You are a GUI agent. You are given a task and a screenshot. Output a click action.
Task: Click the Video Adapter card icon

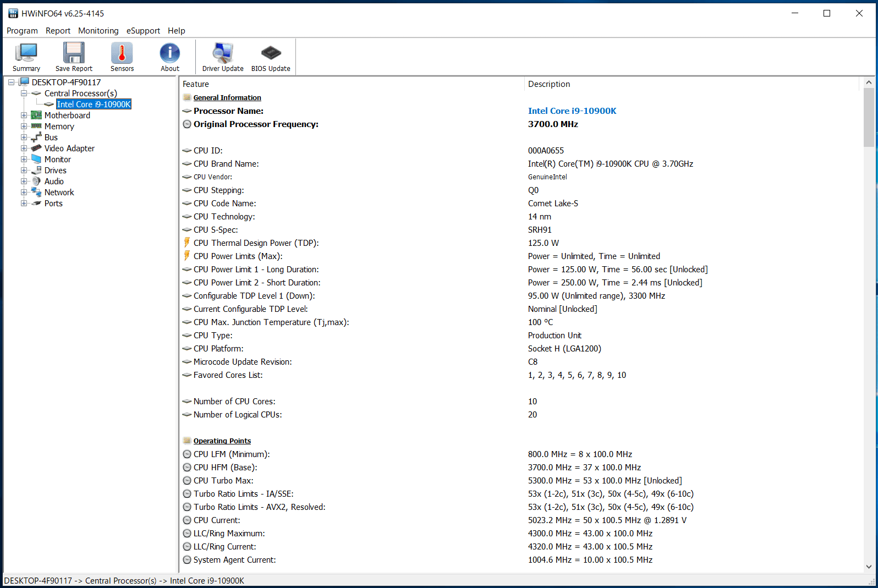36,148
